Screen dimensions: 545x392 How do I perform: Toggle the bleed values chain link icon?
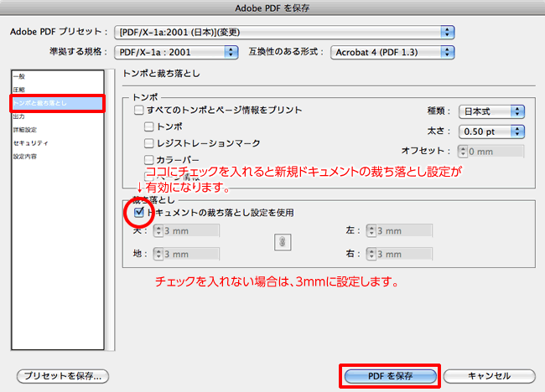click(x=283, y=242)
